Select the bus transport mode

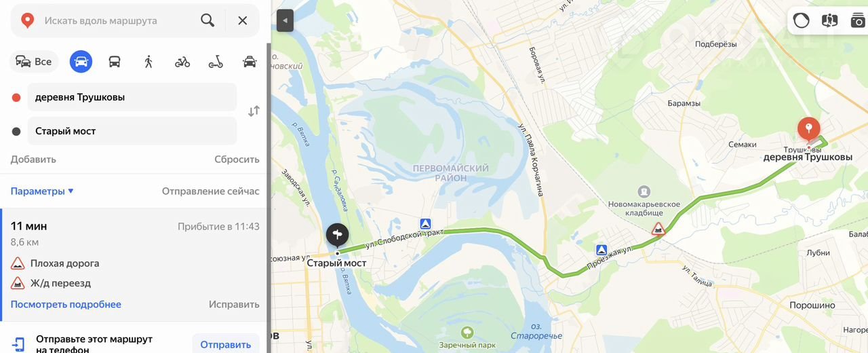coord(115,62)
